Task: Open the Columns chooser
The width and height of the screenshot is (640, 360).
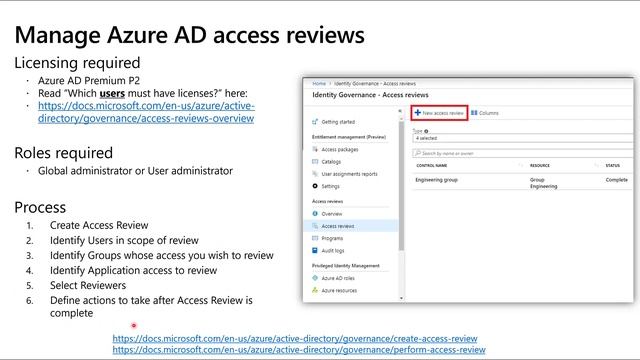Action: [x=484, y=113]
